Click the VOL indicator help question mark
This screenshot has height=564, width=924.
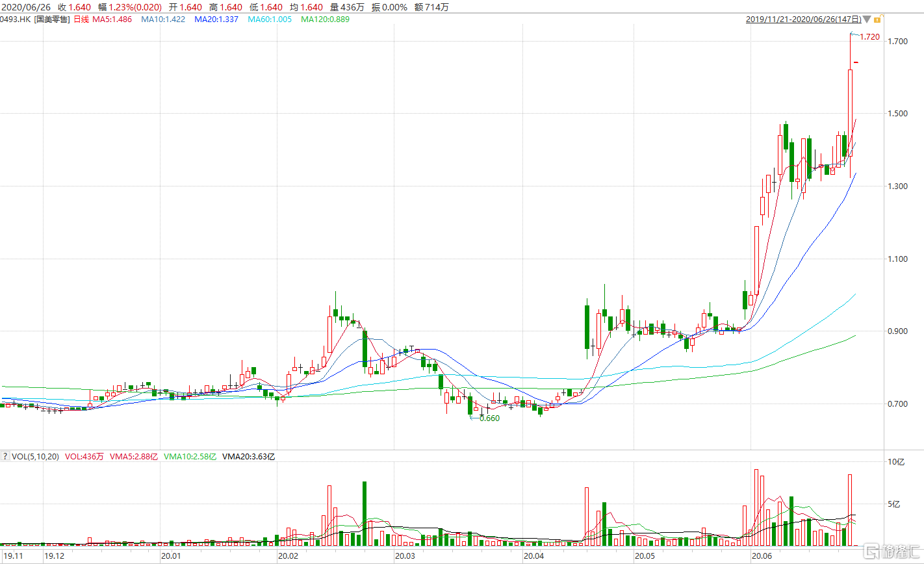click(x=5, y=457)
